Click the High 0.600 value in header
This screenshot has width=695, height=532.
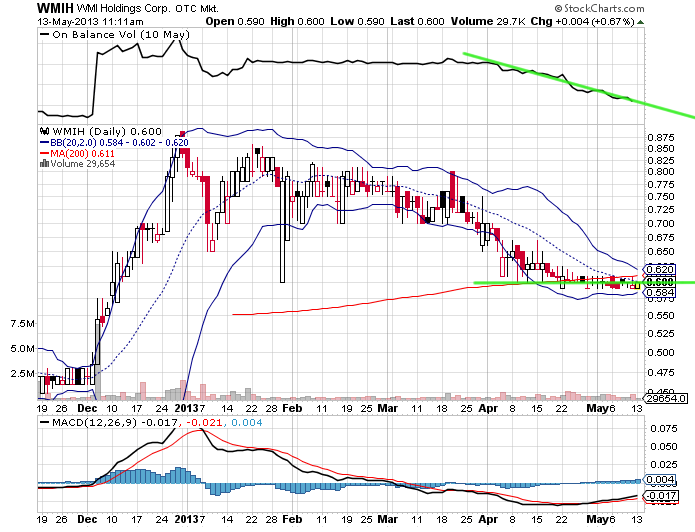tap(297, 21)
